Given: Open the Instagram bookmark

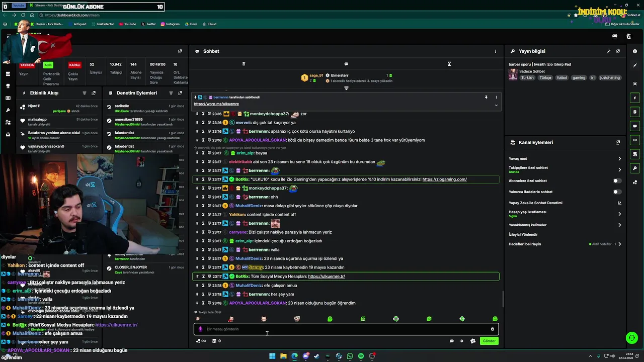Looking at the screenshot, I should [170, 24].
